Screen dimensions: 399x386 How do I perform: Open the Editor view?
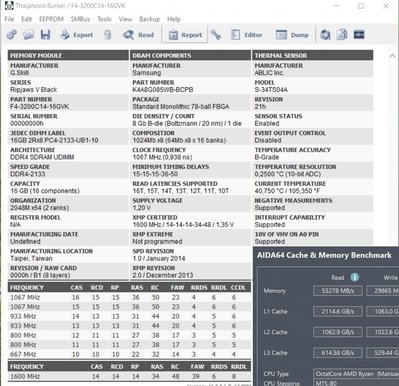(247, 35)
